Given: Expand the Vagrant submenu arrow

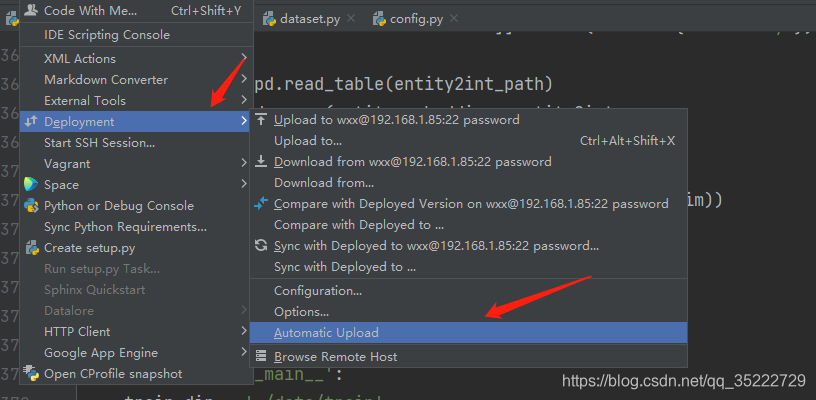Looking at the screenshot, I should click(244, 163).
